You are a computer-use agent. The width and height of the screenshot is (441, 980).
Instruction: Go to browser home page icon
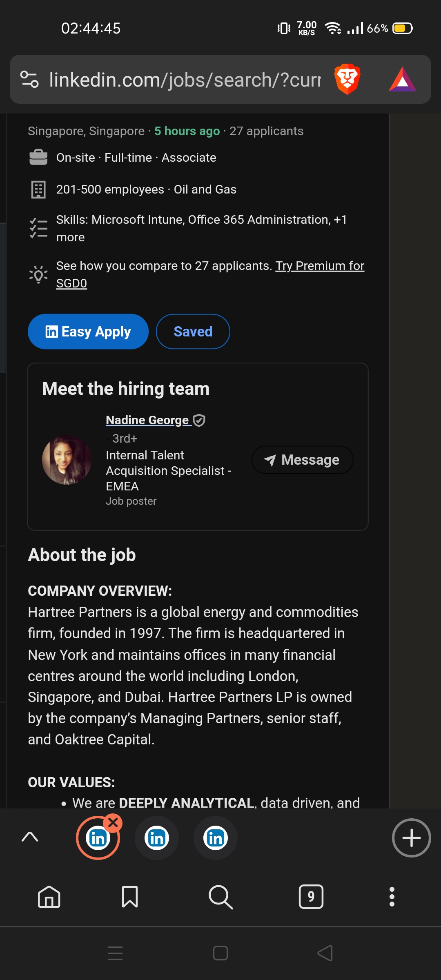(49, 897)
